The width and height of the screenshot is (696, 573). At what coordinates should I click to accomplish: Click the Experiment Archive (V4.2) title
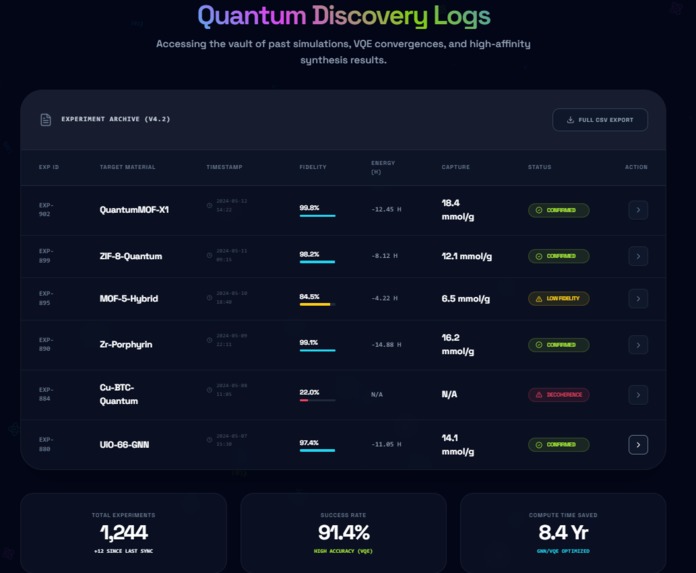(116, 119)
